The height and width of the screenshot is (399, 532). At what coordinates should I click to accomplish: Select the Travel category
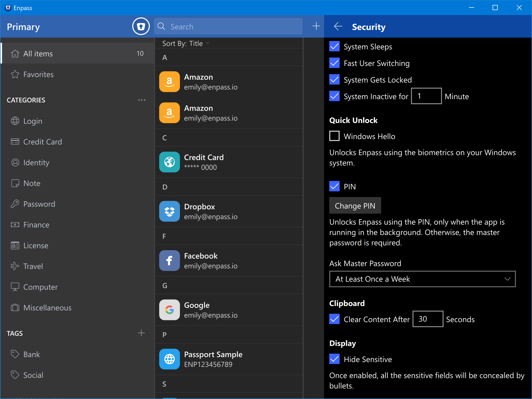78,266
